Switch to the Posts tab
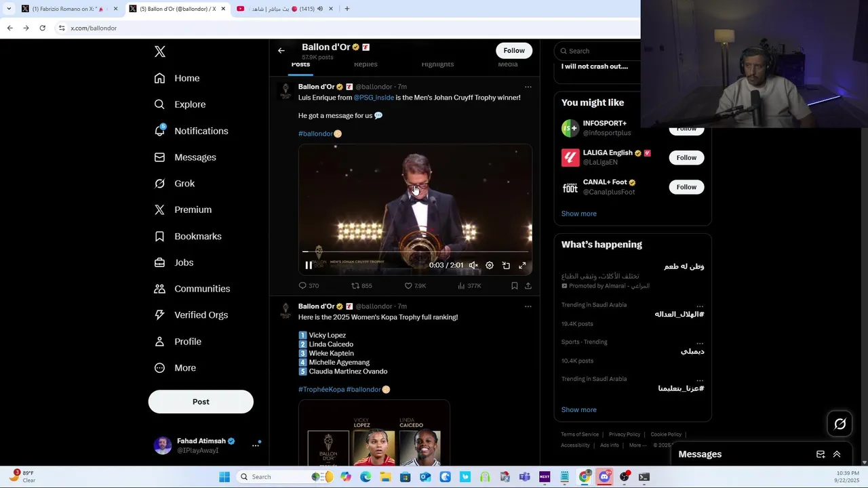 click(300, 64)
